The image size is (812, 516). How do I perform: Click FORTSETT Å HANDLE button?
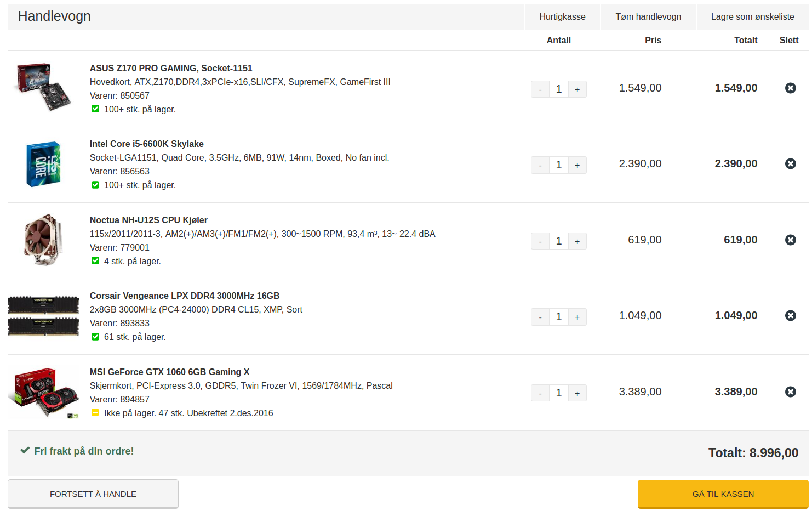coord(93,494)
